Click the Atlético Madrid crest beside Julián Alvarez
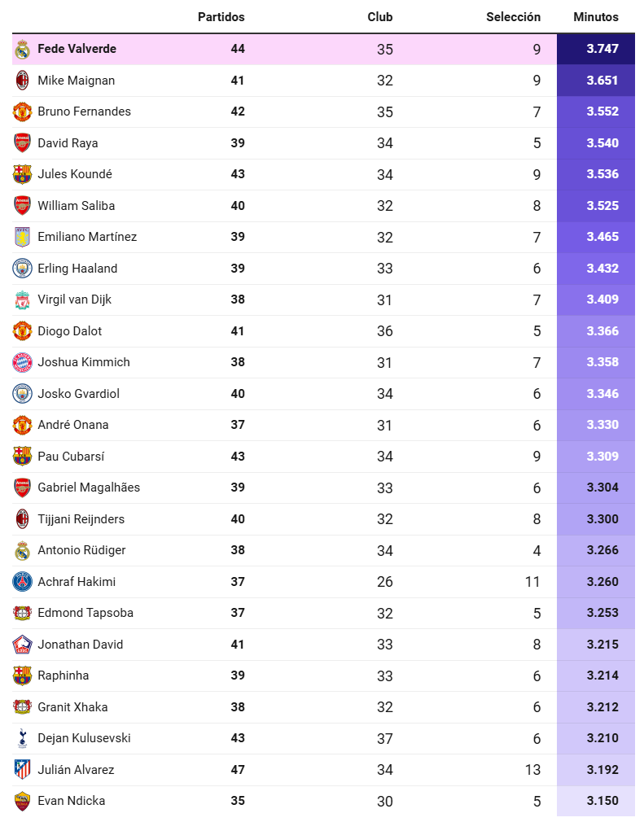This screenshot has height=822, width=644. tap(22, 770)
